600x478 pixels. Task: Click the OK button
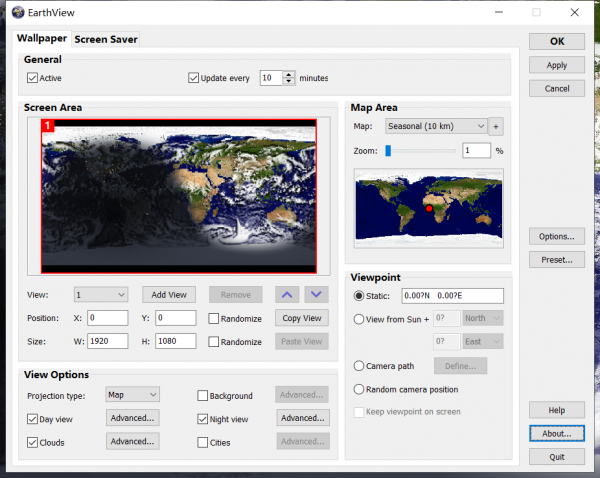557,41
